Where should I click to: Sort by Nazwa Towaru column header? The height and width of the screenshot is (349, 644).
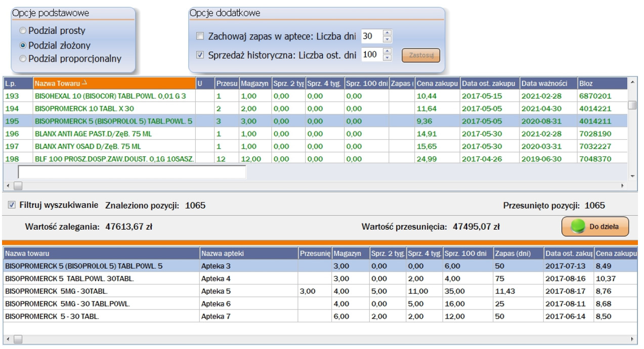tap(114, 82)
